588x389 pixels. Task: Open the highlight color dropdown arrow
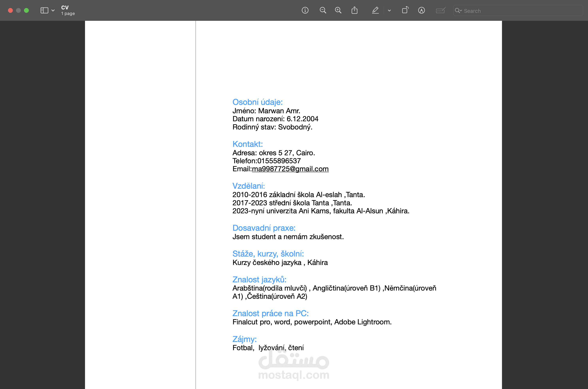pos(389,10)
